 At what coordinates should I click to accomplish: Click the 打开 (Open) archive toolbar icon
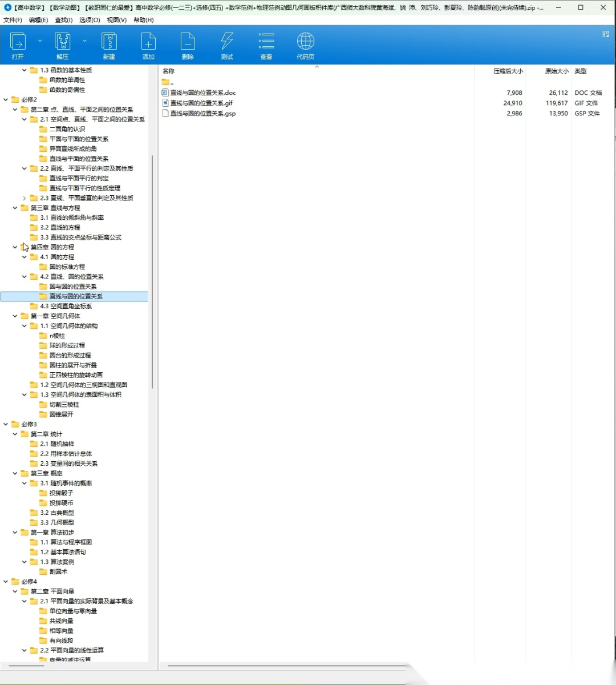[x=18, y=45]
